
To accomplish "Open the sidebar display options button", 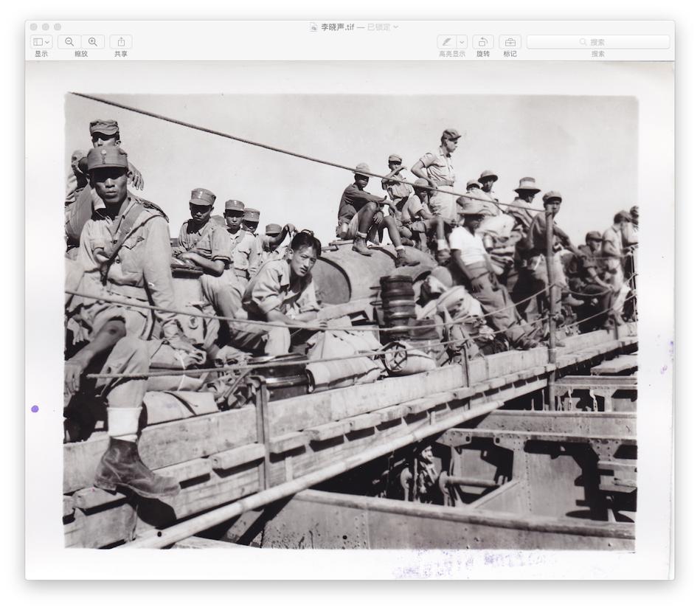I will click(x=41, y=42).
